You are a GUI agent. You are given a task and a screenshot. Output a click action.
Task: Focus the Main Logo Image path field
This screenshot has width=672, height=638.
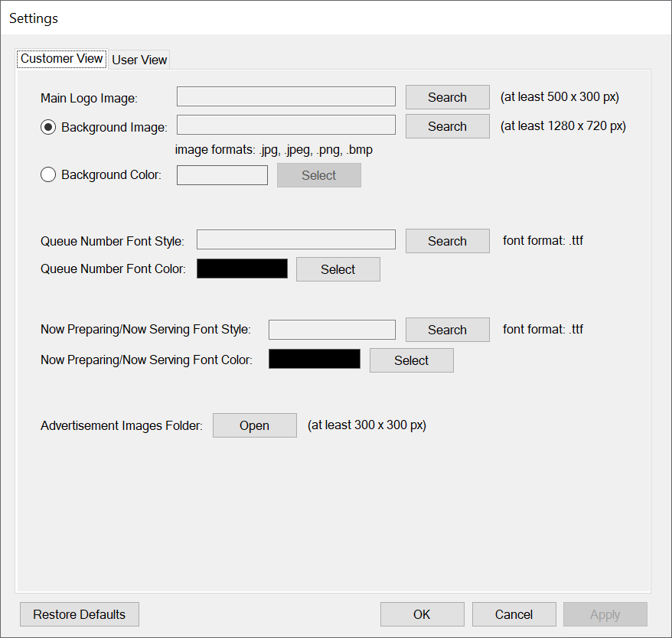coord(285,96)
